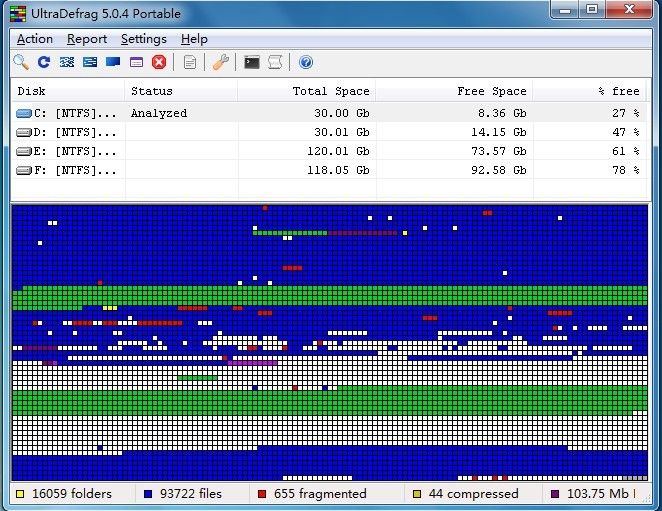Open settings with the wrench icon
Screen dimensions: 662x511
[221, 62]
